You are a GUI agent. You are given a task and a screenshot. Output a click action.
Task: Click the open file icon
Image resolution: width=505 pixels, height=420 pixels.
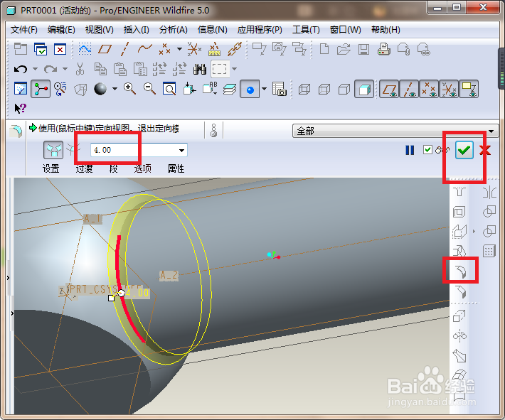[x=344, y=49]
